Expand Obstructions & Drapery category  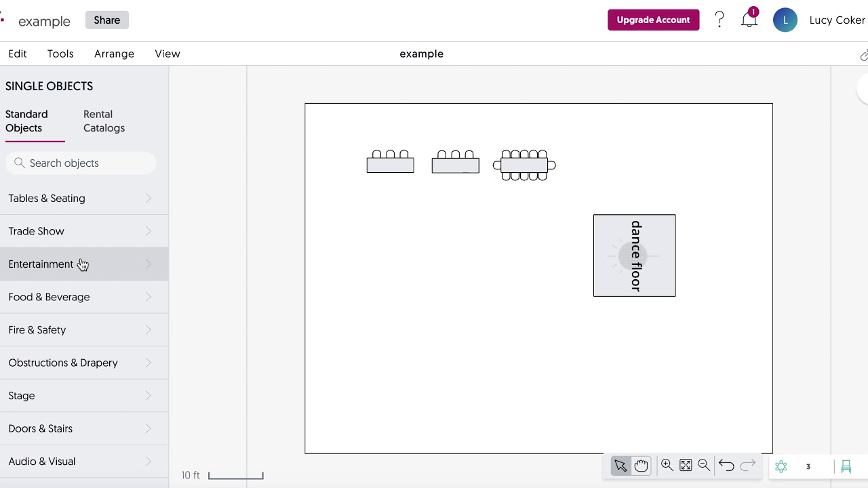[84, 363]
